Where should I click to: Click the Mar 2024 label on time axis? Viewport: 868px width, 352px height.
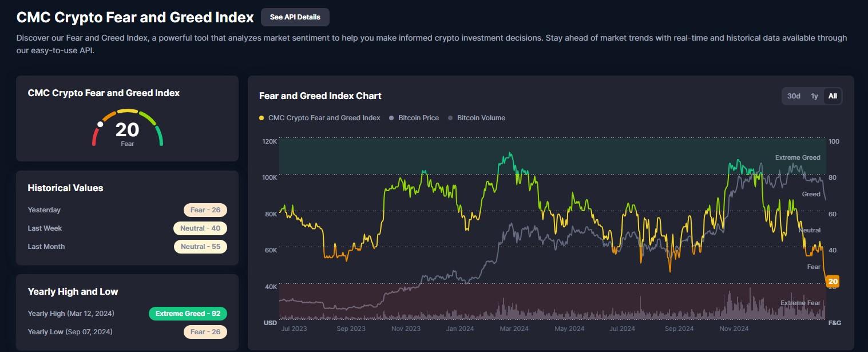[513, 329]
